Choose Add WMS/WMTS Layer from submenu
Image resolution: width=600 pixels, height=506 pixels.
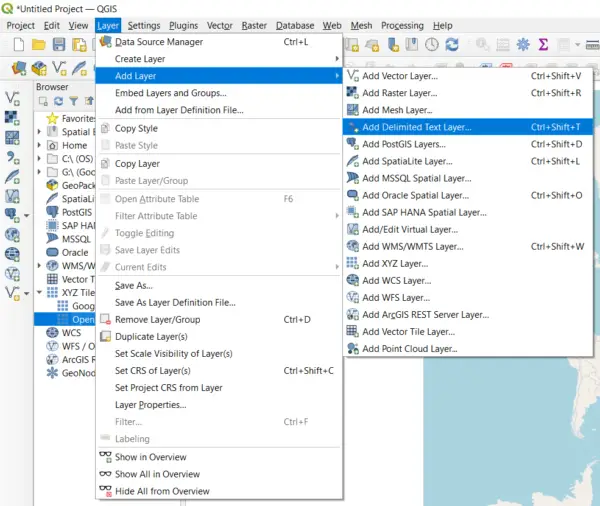click(412, 246)
